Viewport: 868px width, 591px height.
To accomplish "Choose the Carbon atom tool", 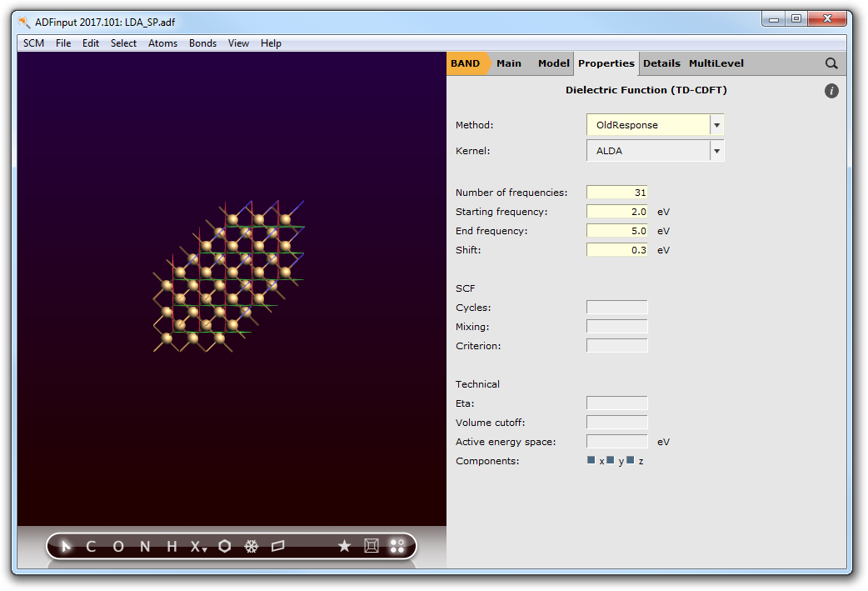I will click(91, 547).
